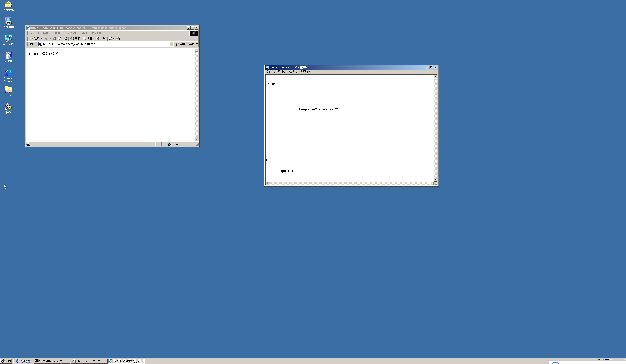Switch to cmd.exe taskbar button

(x=52, y=361)
